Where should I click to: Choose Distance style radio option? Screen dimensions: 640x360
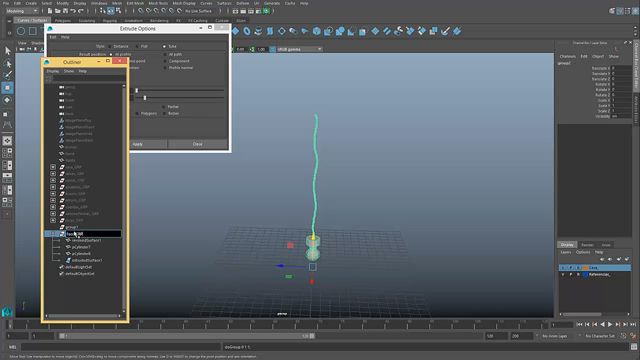coord(110,47)
